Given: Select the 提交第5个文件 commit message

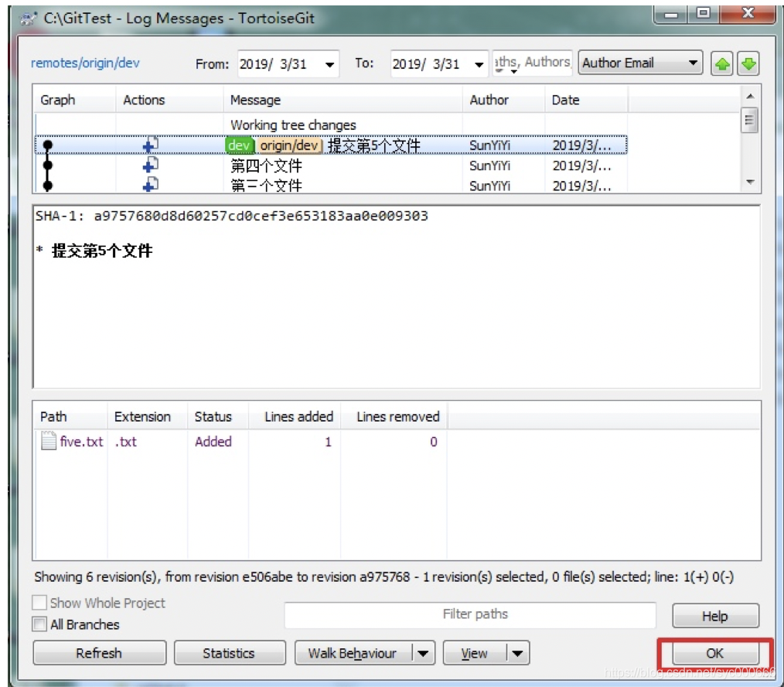Looking at the screenshot, I should (x=374, y=145).
